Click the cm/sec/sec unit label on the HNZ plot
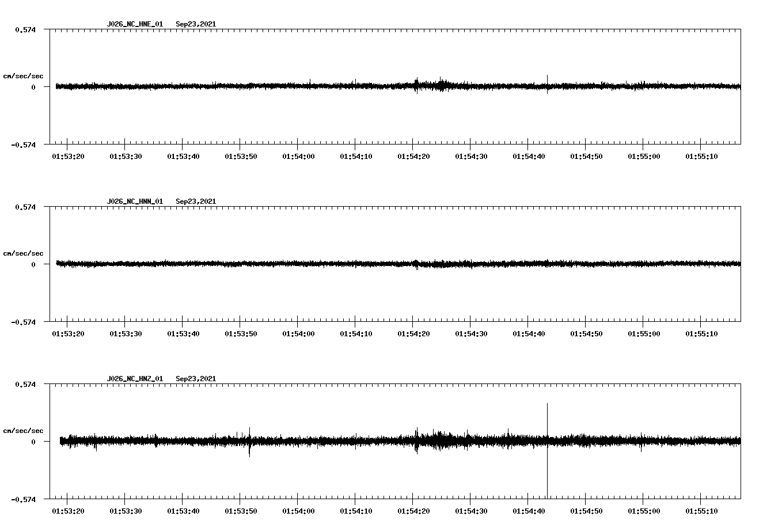 point(23,431)
